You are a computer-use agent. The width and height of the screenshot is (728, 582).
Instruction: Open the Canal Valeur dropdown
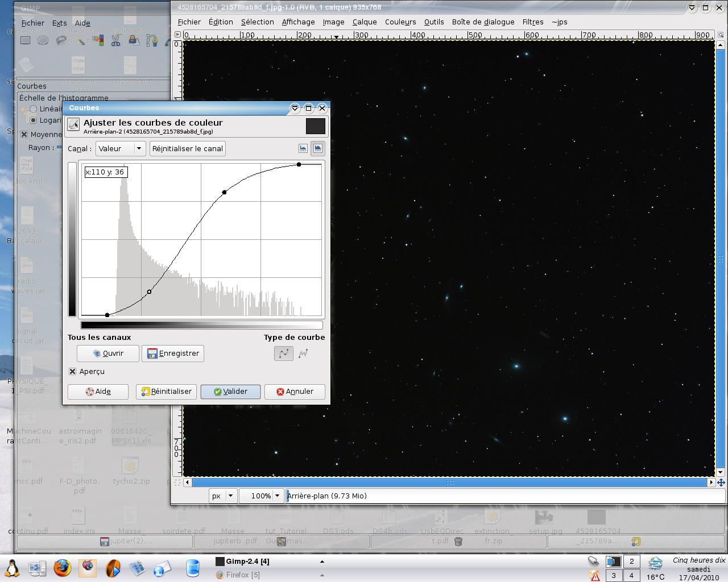coord(120,149)
